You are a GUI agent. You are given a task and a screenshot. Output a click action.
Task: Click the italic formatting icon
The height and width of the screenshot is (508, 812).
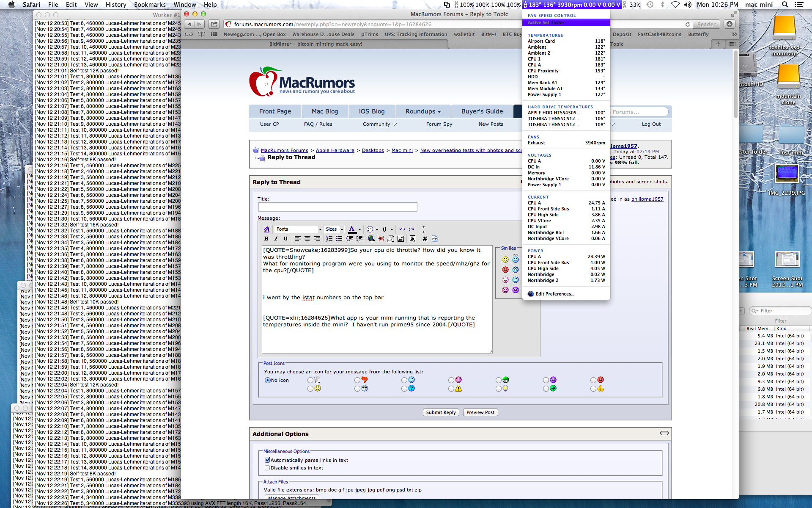[x=276, y=239]
